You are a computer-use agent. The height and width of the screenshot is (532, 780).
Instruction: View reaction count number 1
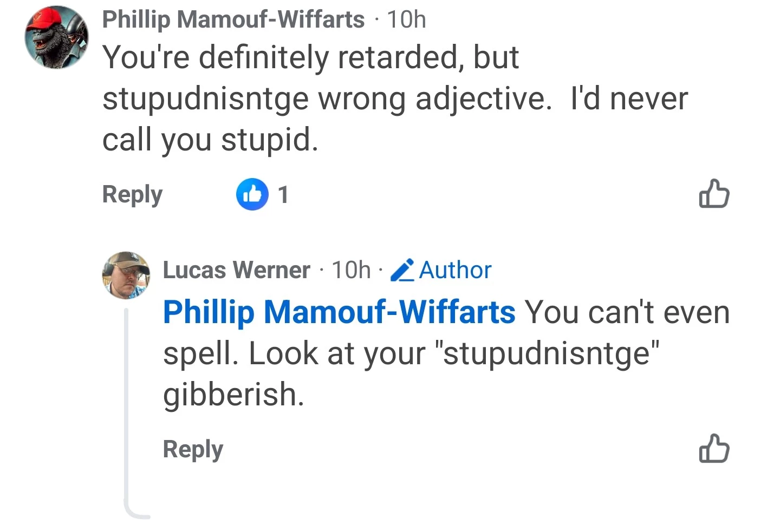pyautogui.click(x=283, y=194)
